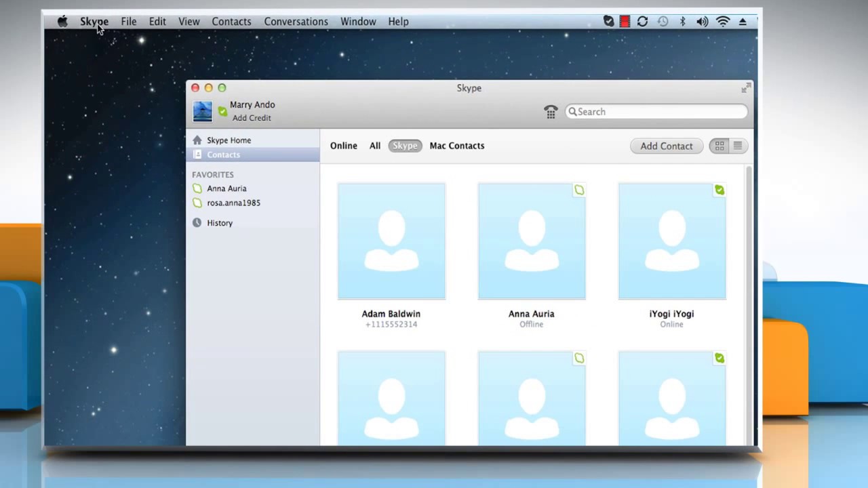
Task: Click the house icon beside Skype Home
Action: (197, 140)
